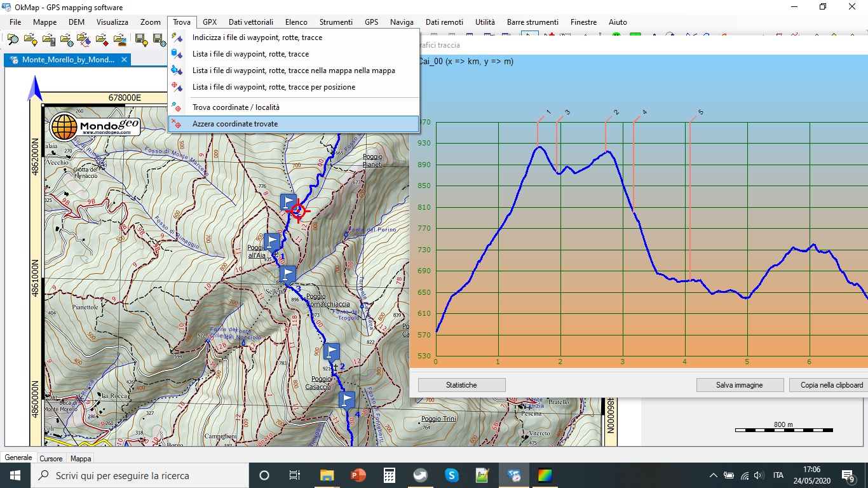Image resolution: width=868 pixels, height=488 pixels.
Task: Open Calculator from the taskbar
Action: click(x=390, y=475)
